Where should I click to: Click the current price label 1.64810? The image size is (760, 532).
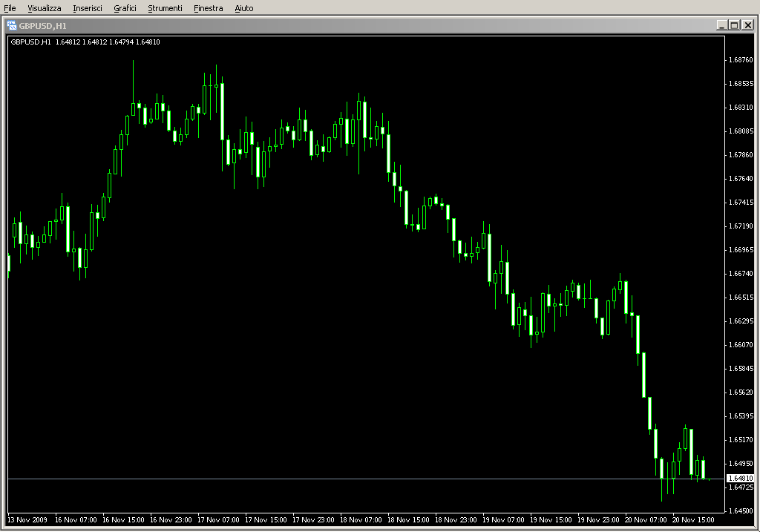pyautogui.click(x=741, y=479)
